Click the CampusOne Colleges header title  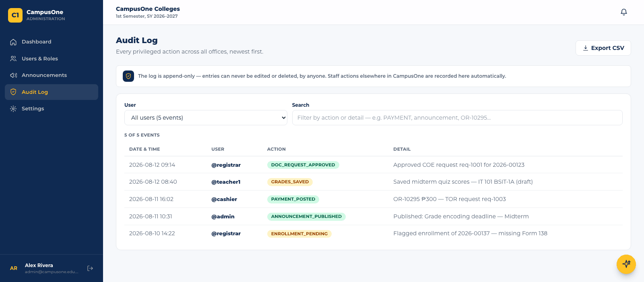[x=148, y=9]
